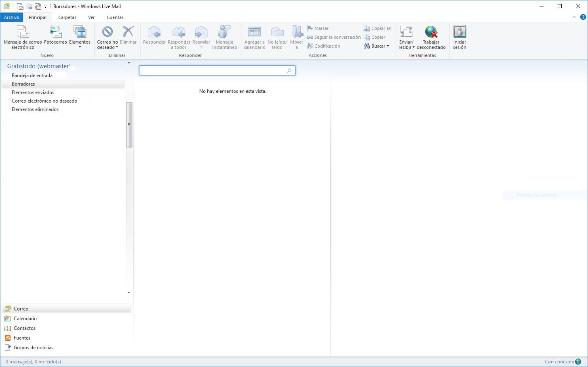The image size is (588, 367).
Task: Open the Correo no deseado dropdown arrow
Action: coord(117,47)
